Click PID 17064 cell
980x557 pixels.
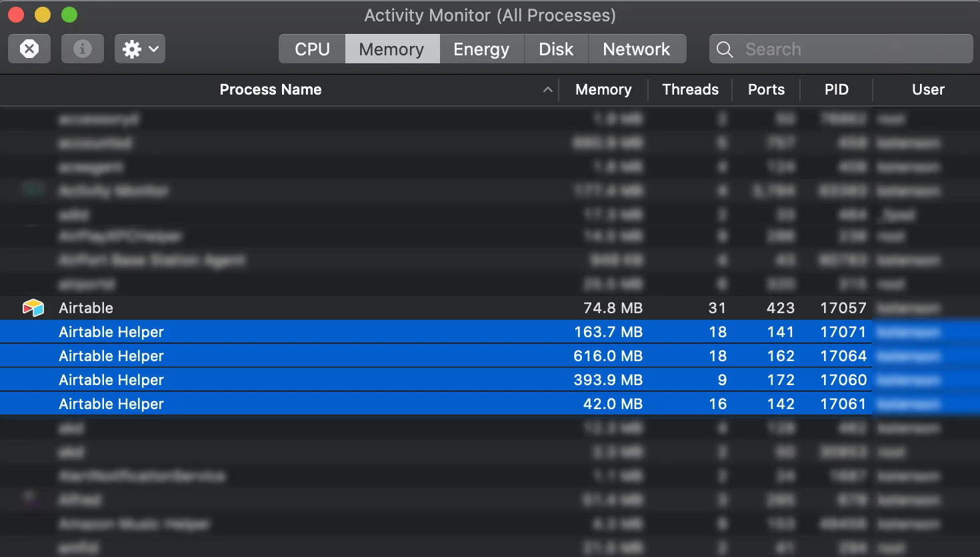click(843, 356)
